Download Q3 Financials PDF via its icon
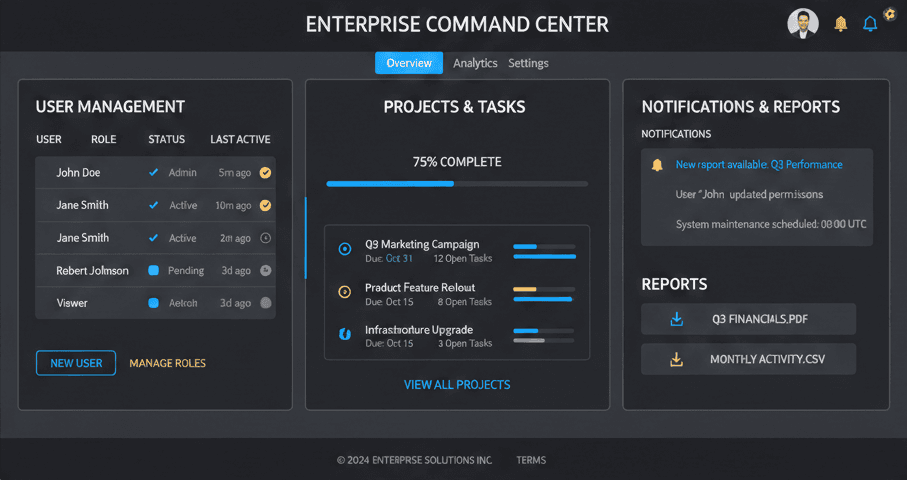Screen dimensions: 907x480 [677, 320]
